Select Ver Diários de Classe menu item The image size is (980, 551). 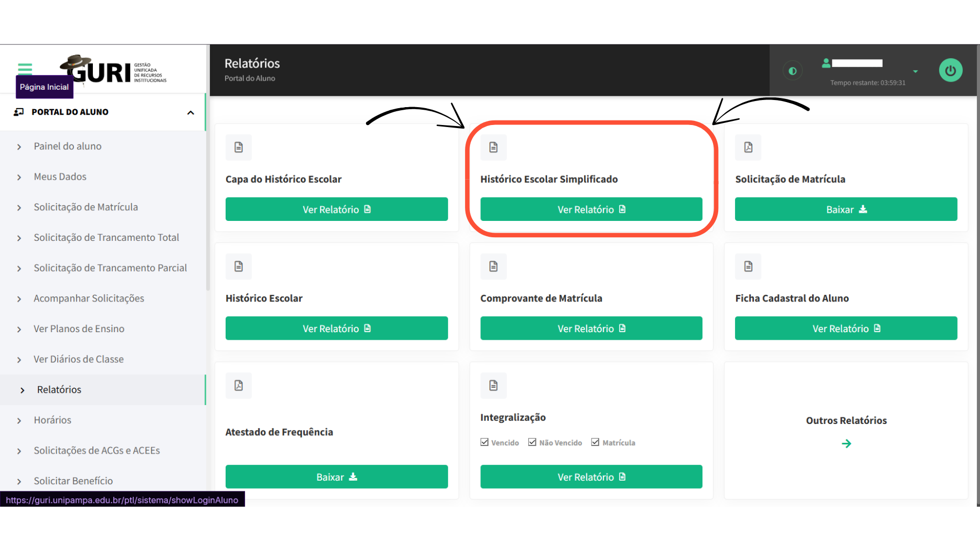tap(79, 359)
